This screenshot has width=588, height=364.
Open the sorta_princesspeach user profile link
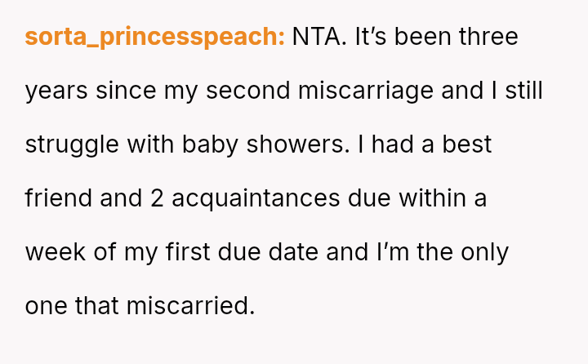click(x=154, y=37)
